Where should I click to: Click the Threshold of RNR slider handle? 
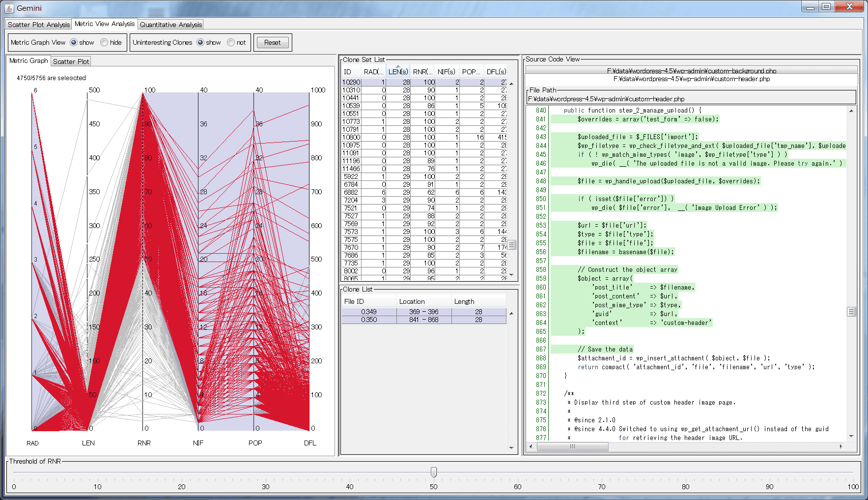434,472
